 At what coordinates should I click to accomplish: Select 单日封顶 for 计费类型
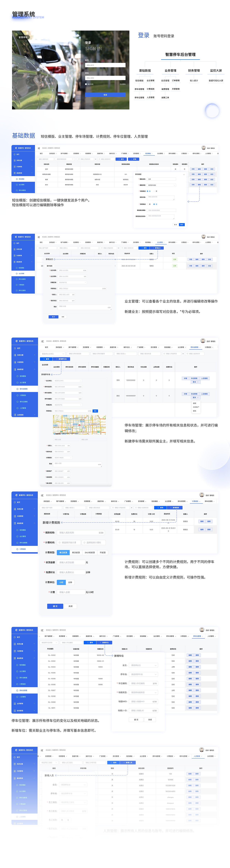tap(63, 553)
